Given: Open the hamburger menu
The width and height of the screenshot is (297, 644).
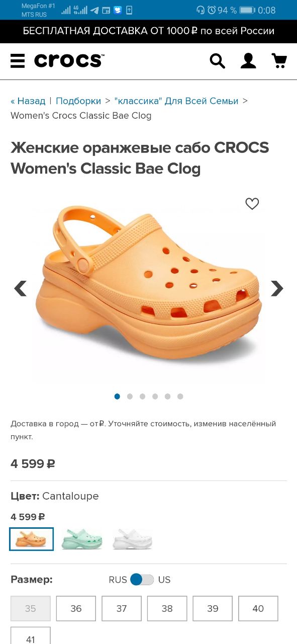Looking at the screenshot, I should 18,61.
